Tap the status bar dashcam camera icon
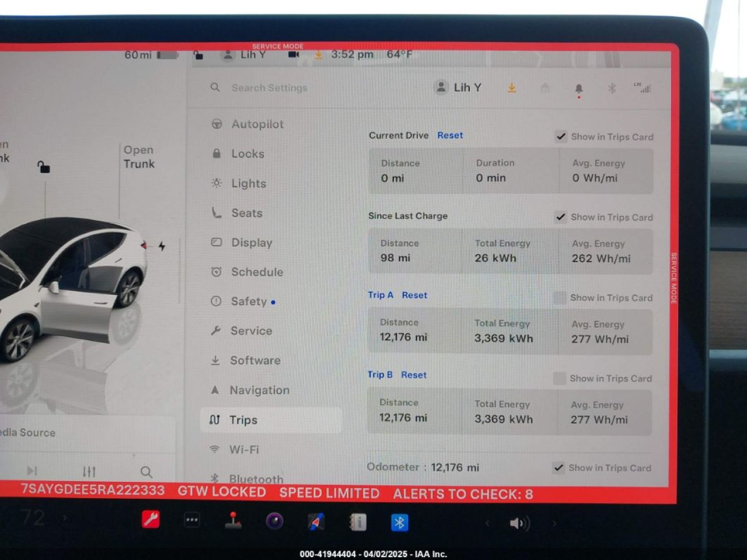747x560 pixels. 294,55
